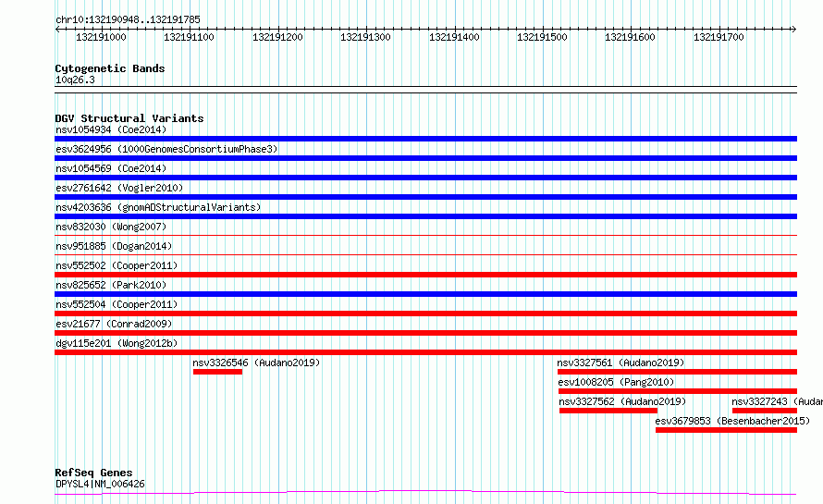Select the red bar under nsv3327562
The image size is (823, 504).
pos(608,411)
